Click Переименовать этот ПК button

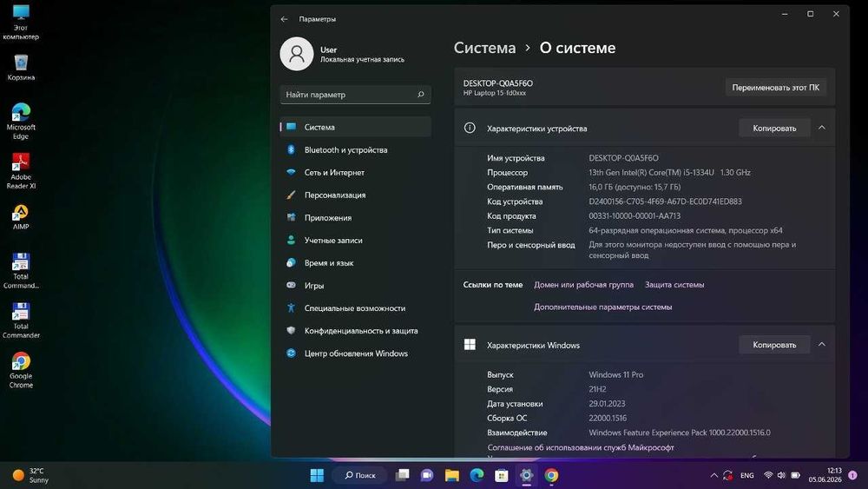[775, 88]
